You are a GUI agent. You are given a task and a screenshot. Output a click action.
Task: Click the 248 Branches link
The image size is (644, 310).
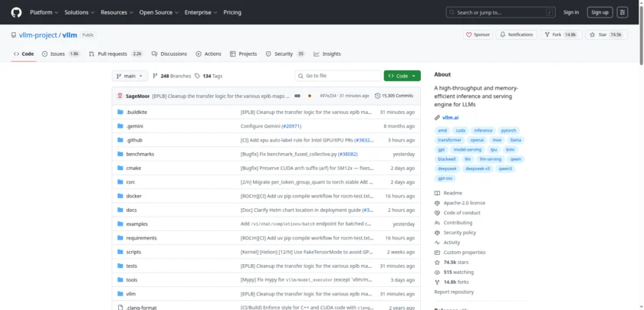coord(172,76)
